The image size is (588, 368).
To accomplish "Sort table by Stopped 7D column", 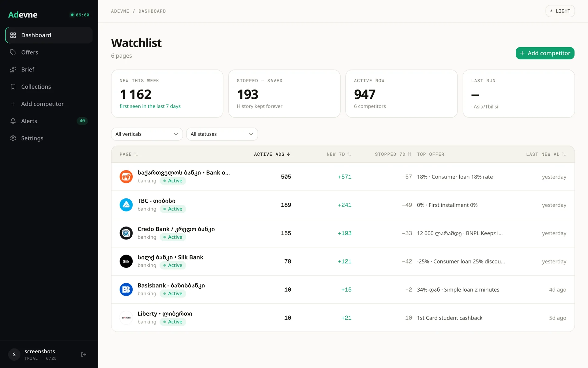I will pos(393,154).
